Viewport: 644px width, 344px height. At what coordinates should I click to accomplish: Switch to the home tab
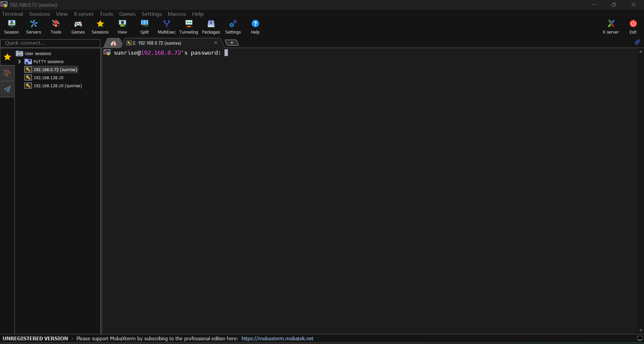point(113,43)
